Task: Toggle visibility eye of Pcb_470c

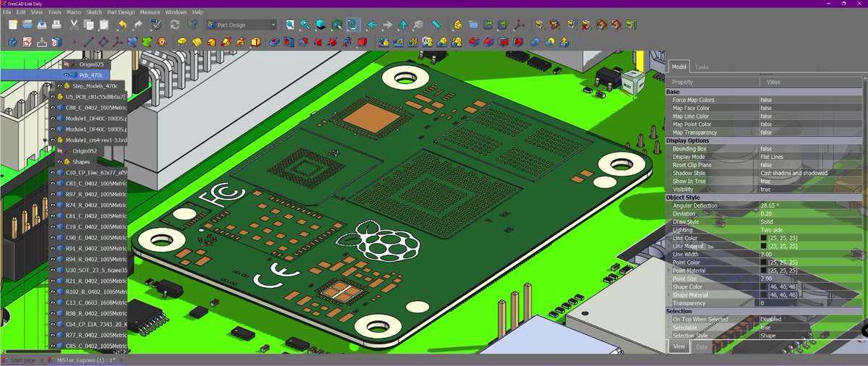Action: (x=66, y=75)
